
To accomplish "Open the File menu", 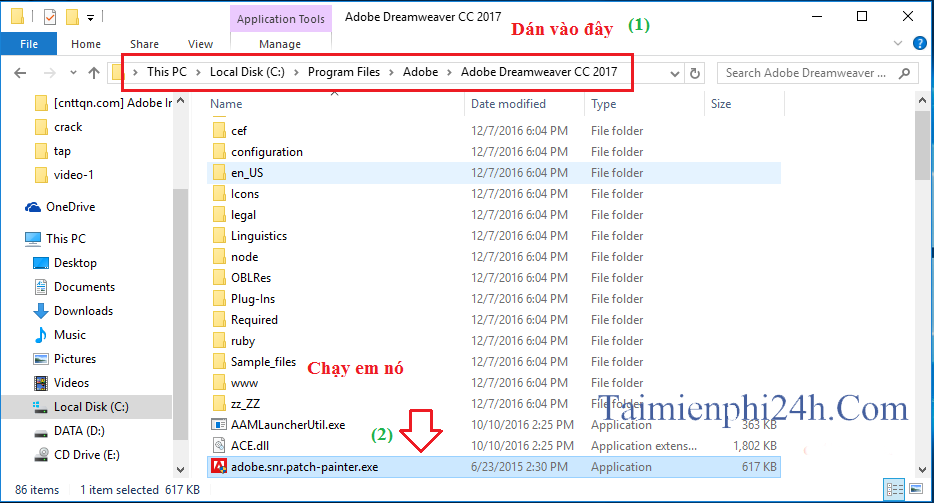I will tap(29, 44).
